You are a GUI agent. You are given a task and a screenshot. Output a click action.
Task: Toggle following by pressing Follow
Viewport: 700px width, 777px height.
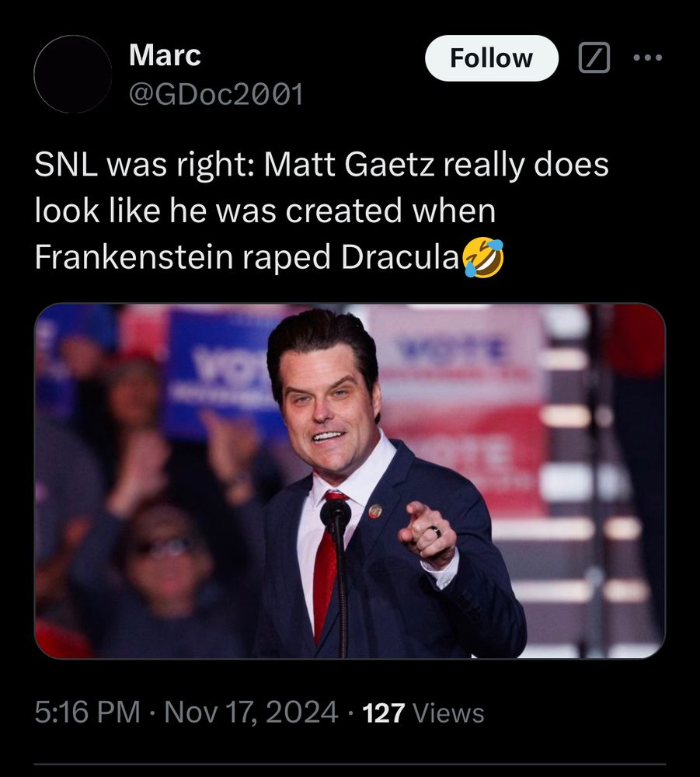pos(491,57)
